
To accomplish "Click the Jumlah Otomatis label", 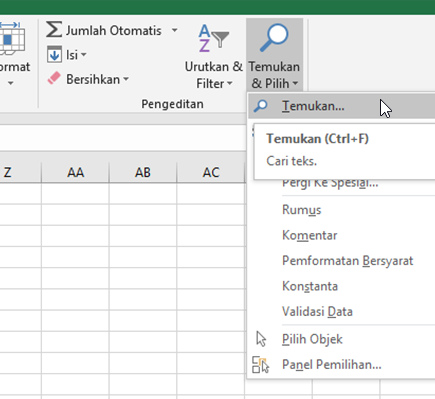I will pyautogui.click(x=114, y=31).
